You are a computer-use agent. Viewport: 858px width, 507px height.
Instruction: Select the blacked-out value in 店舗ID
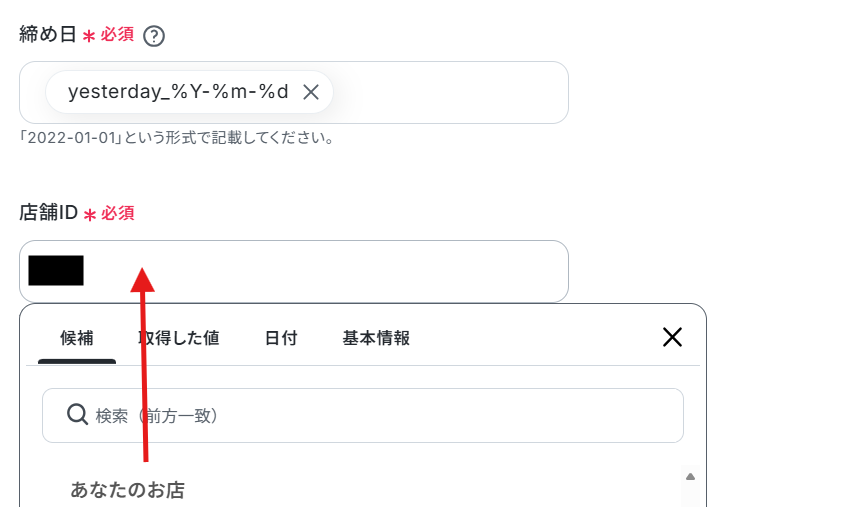click(56, 271)
